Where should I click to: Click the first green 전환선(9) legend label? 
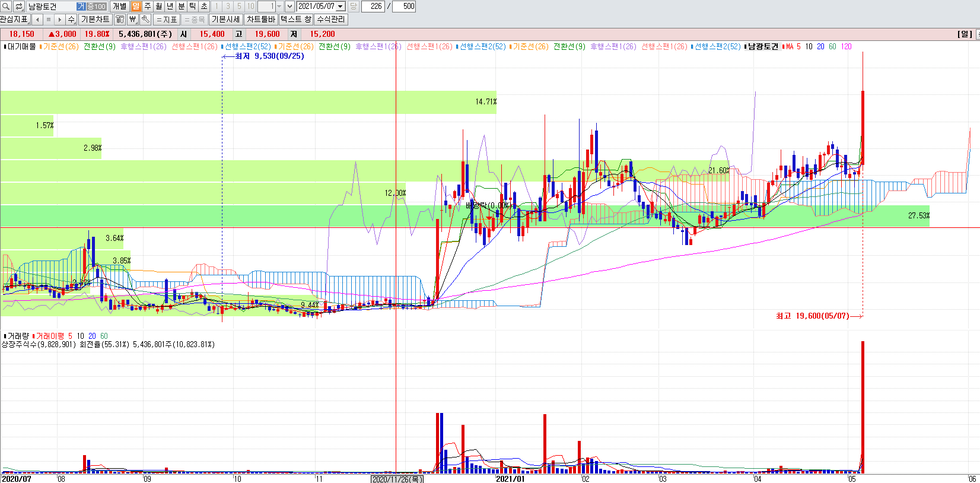coord(100,46)
